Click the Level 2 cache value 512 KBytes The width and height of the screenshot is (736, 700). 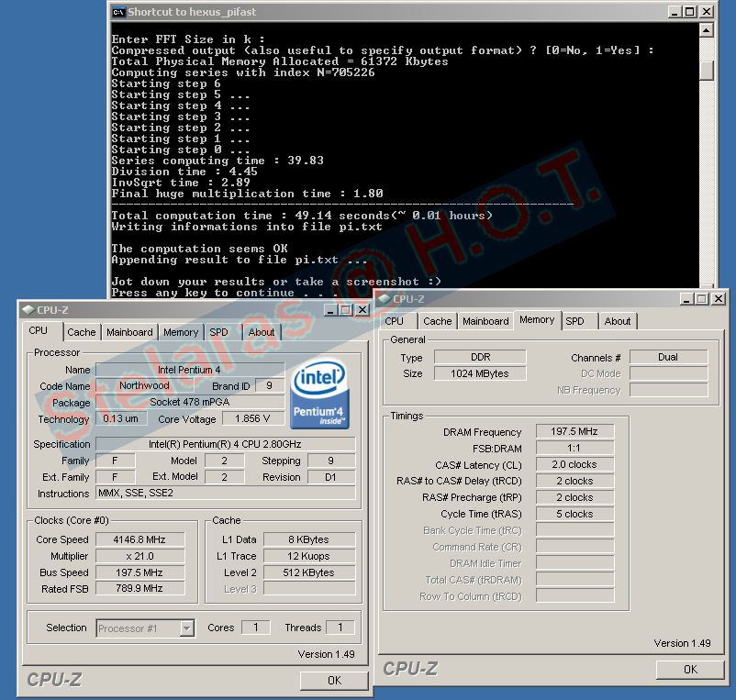tap(309, 572)
